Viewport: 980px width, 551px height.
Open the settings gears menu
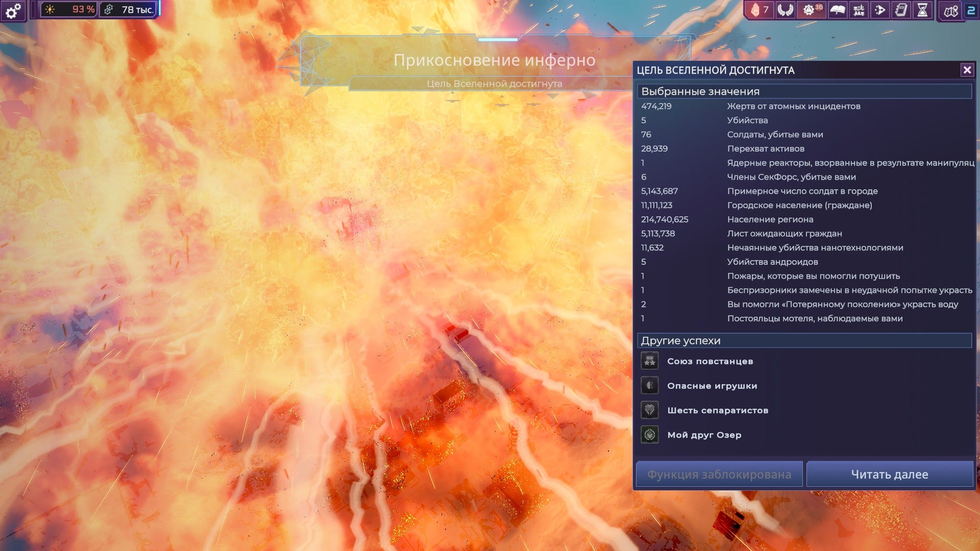coord(13,10)
